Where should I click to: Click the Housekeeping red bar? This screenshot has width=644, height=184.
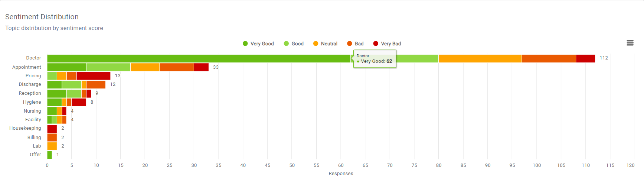(52, 129)
